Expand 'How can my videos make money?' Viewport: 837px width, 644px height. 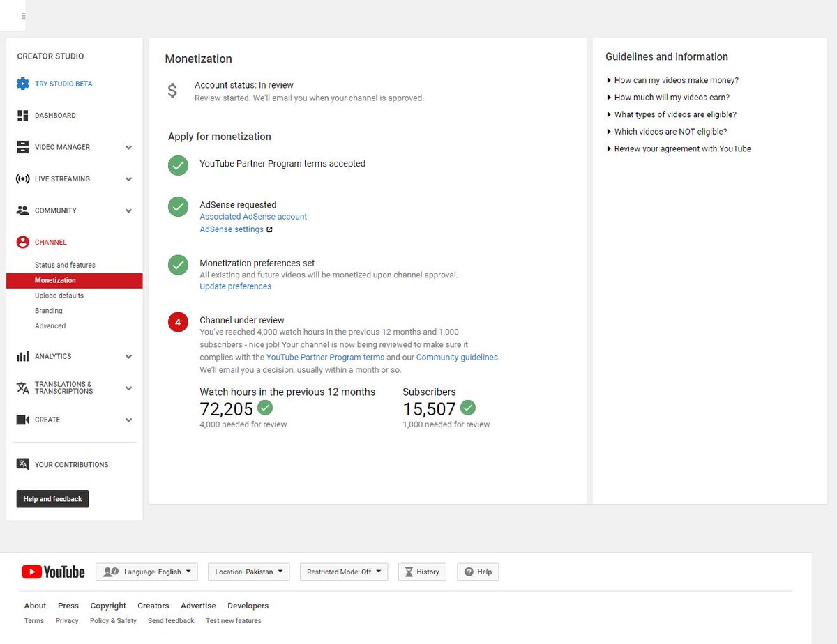672,80
